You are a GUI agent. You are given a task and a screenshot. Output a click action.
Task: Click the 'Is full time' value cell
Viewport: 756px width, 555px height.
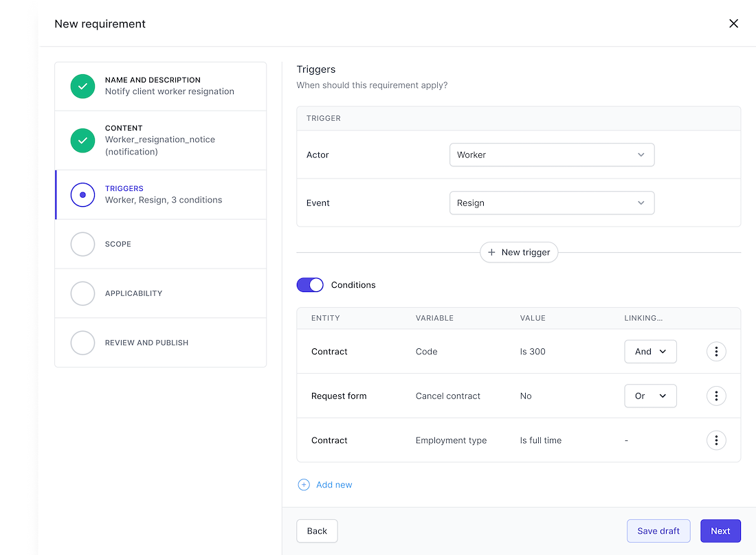coord(540,440)
